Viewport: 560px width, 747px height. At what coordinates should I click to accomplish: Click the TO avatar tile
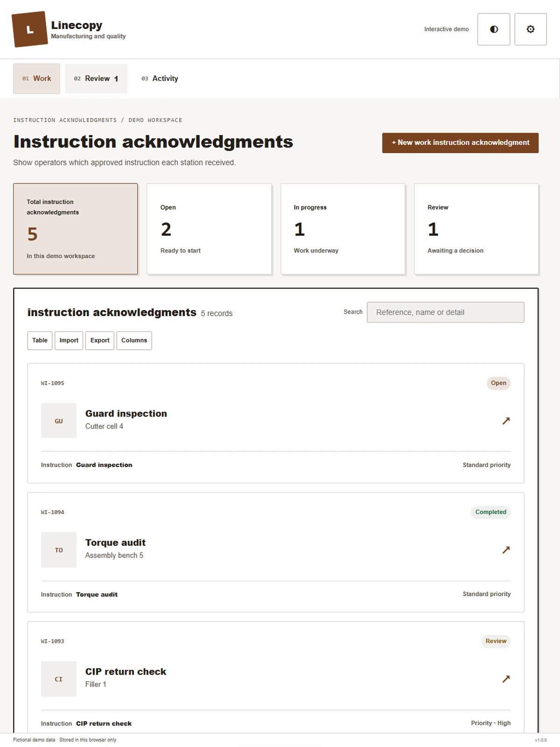pyautogui.click(x=59, y=550)
